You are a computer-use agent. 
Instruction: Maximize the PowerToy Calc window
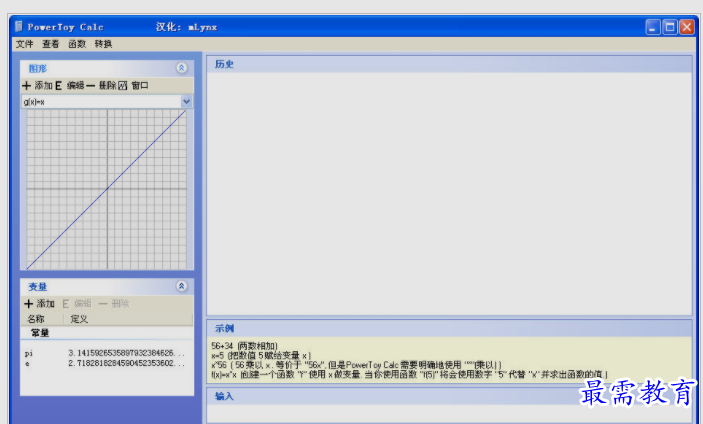[670, 27]
